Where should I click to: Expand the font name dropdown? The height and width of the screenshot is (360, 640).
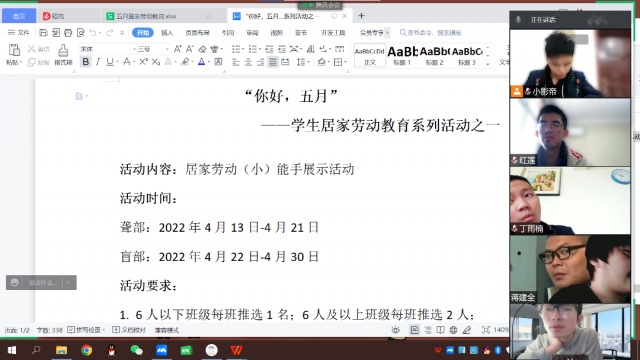(134, 49)
